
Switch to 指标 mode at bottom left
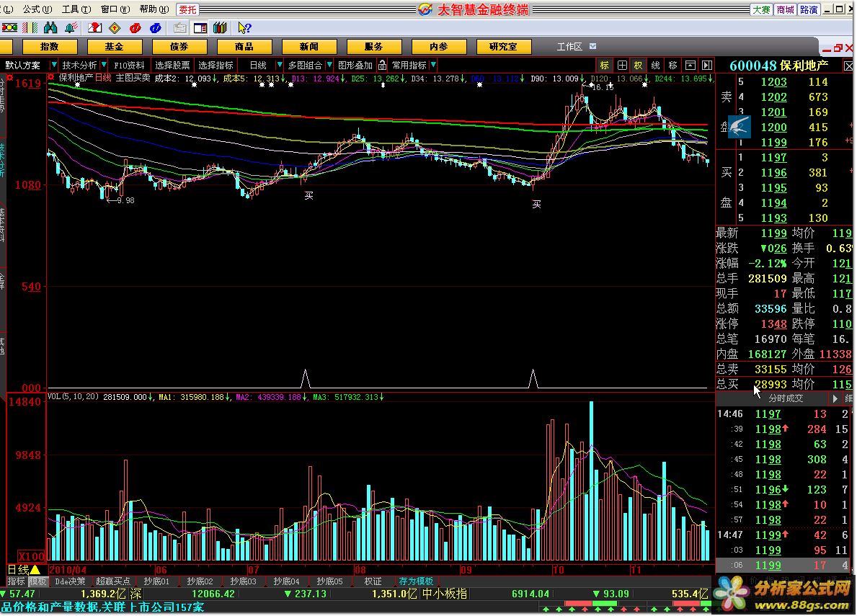click(16, 581)
